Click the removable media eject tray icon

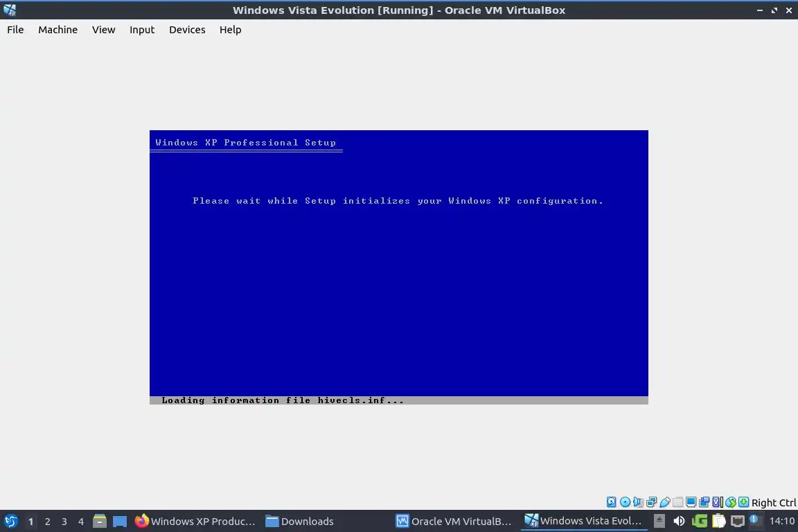659,521
